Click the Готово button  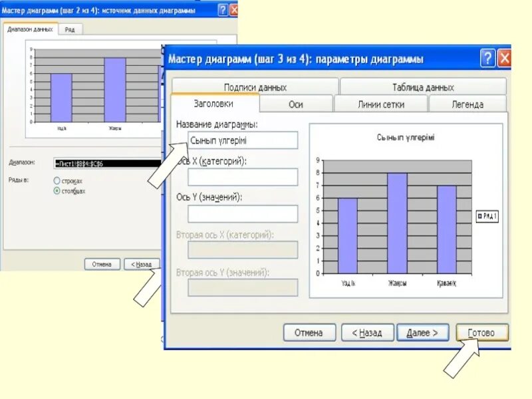pyautogui.click(x=481, y=332)
